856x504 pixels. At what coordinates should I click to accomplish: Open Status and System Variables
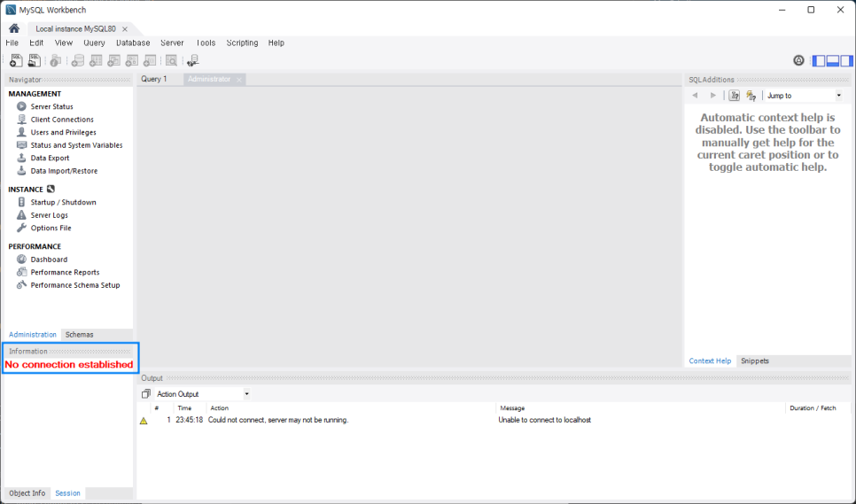click(76, 145)
